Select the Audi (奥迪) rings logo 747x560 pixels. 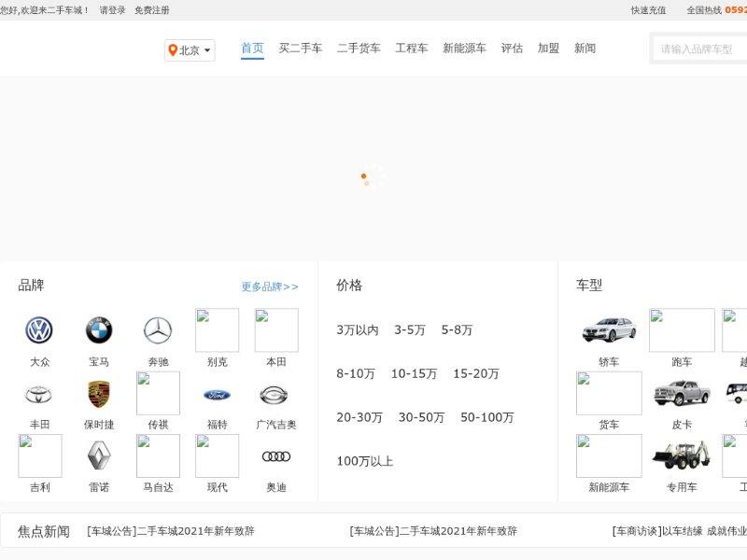point(276,456)
